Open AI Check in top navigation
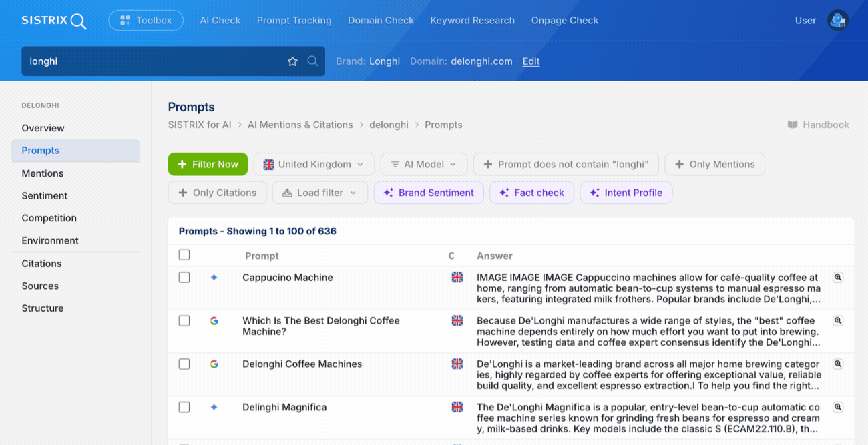 [x=220, y=21]
